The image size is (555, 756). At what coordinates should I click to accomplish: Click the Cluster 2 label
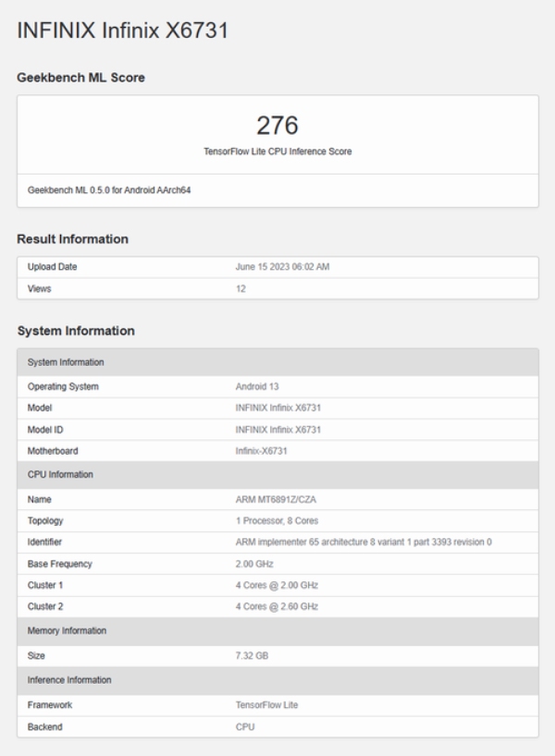45,606
